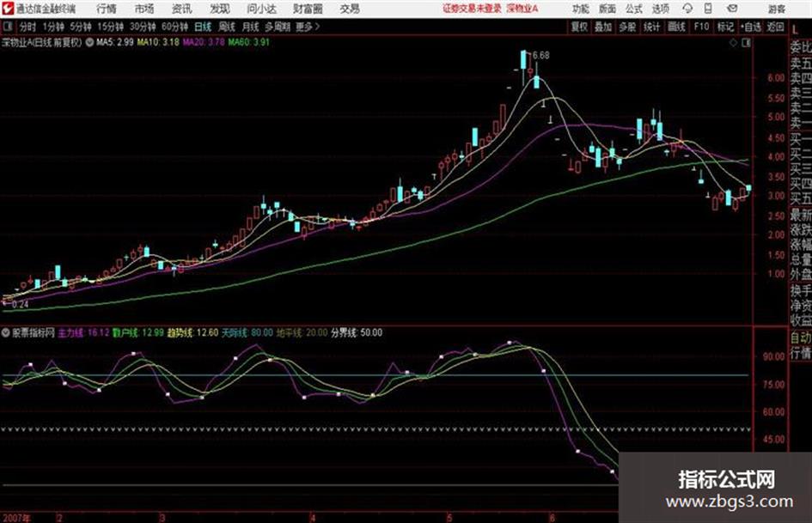812x523 pixels.
Task: Click the 自动 label in right sidebar
Action: [x=800, y=338]
